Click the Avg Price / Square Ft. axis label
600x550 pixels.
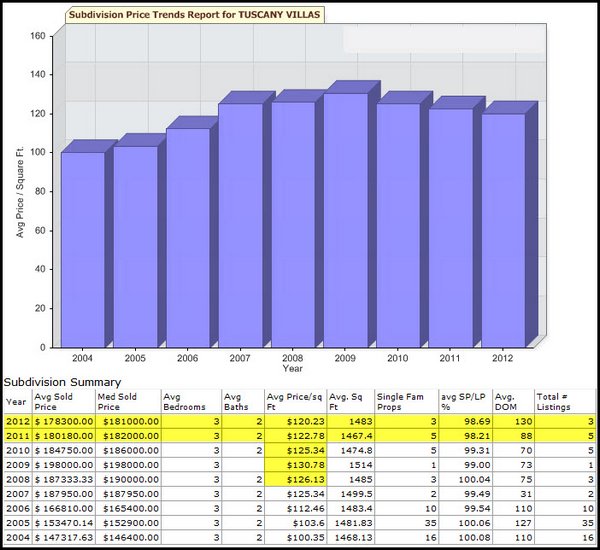[x=20, y=191]
